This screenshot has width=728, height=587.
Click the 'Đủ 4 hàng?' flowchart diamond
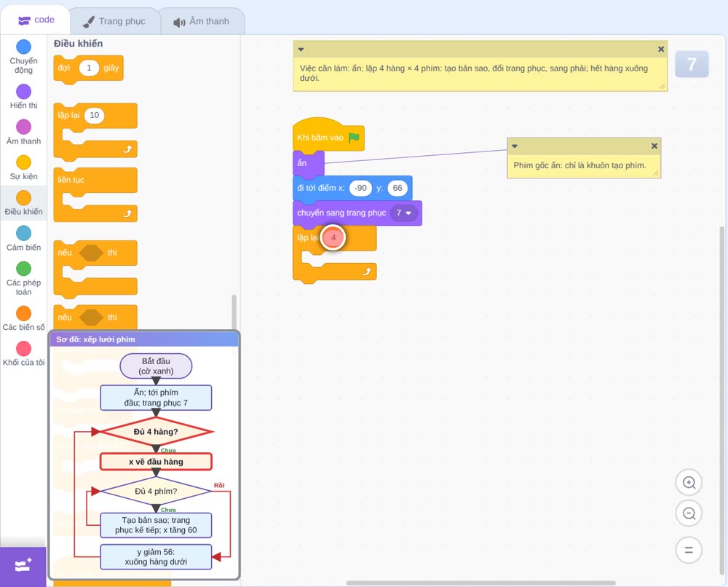pos(156,431)
